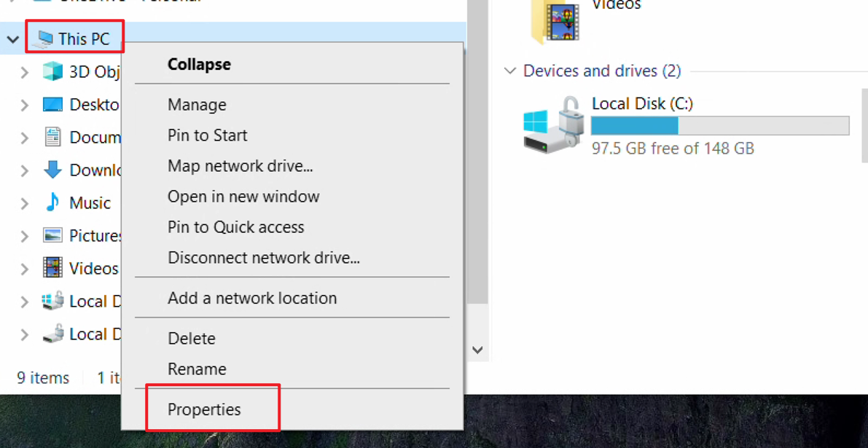Click the This PC computer icon
This screenshot has height=448, width=868.
coord(42,39)
